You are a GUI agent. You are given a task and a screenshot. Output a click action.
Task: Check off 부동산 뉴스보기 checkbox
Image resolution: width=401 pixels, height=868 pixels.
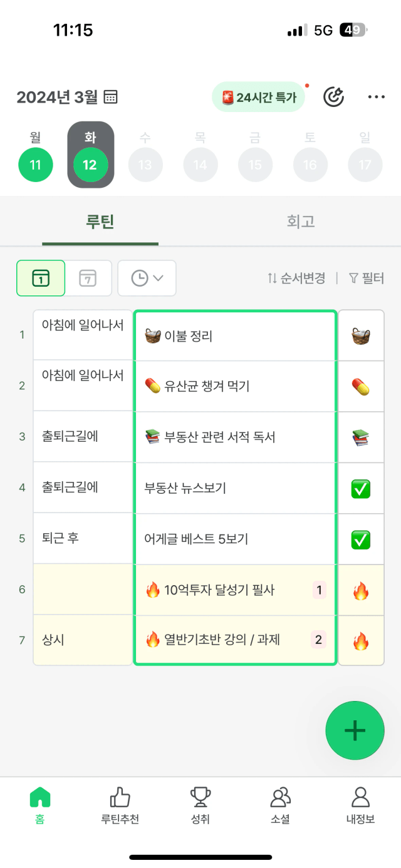pyautogui.click(x=361, y=489)
